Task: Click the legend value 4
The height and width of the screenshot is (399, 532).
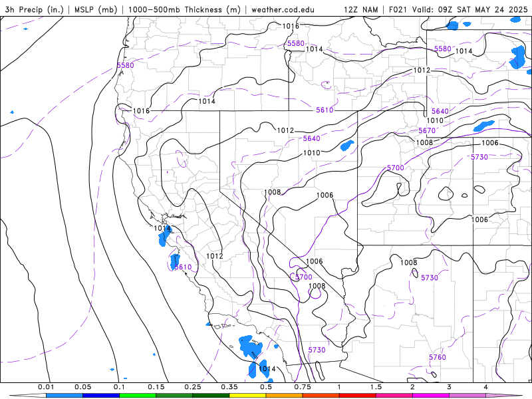Action: (485, 387)
